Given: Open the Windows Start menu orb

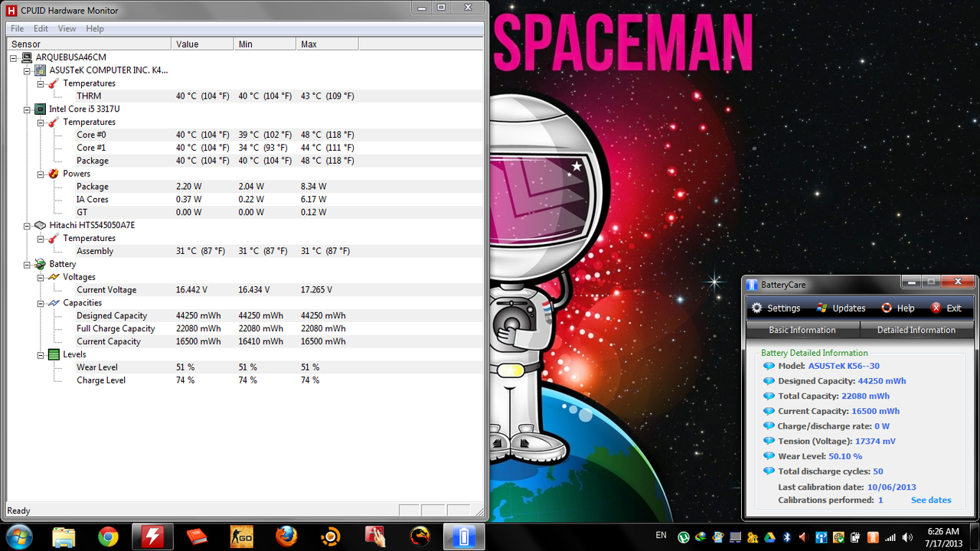Looking at the screenshot, I should 18,536.
